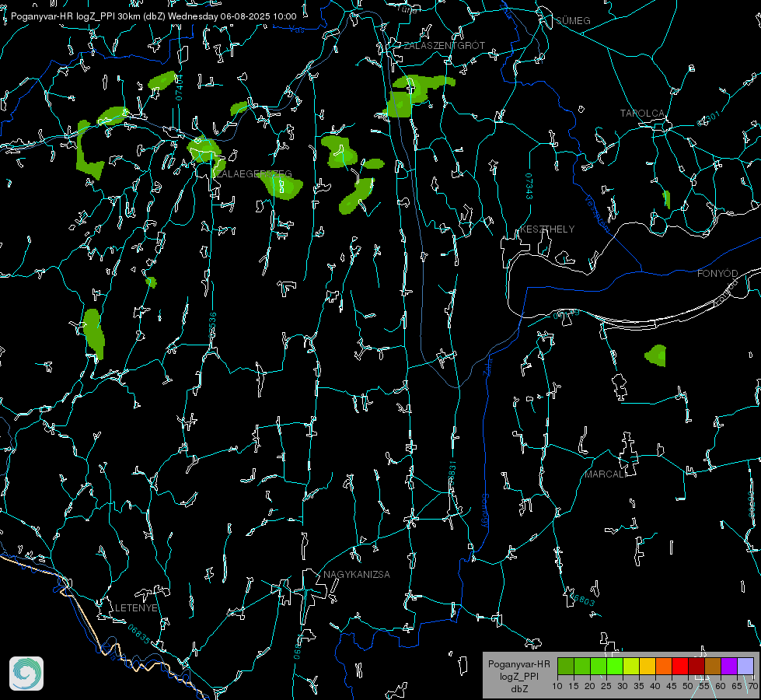Click the LETENYE town label
761x700 pixels.
(x=136, y=607)
